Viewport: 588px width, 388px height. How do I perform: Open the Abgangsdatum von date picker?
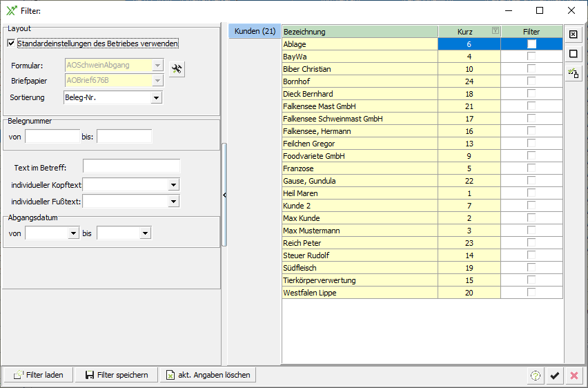[x=73, y=234]
